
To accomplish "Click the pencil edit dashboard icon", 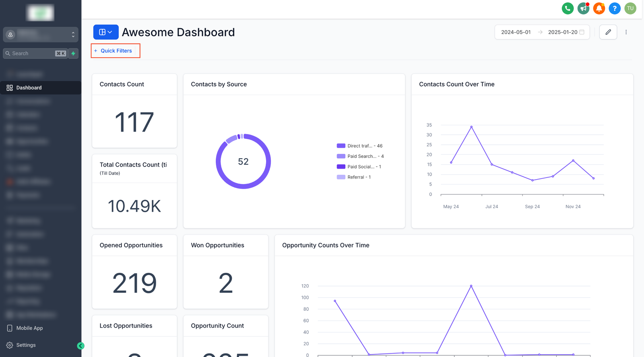I will (608, 32).
